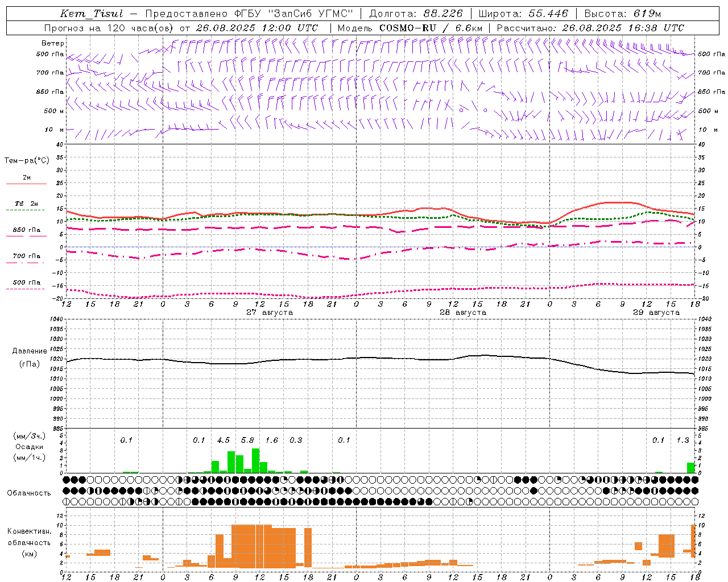Click the '5.8' precipitation amount value
This screenshot has height=582, width=728.
(x=247, y=440)
